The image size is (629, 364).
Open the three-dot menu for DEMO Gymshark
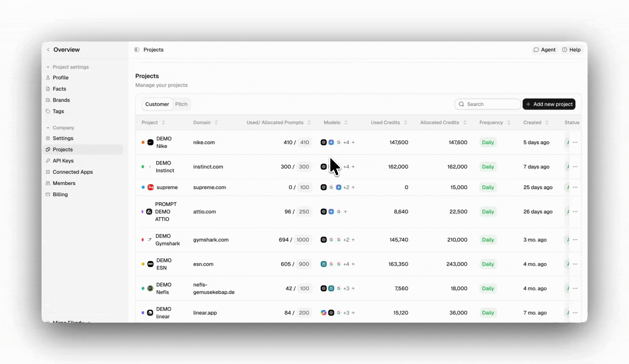click(575, 240)
